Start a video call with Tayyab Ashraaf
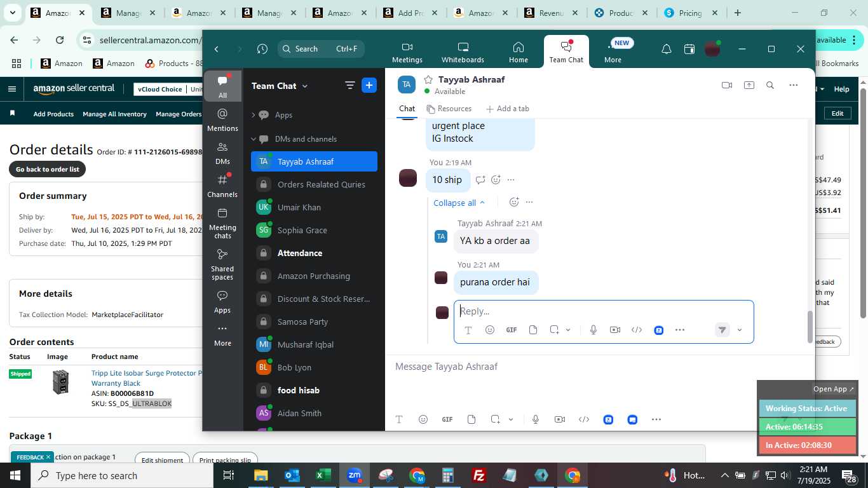 click(x=727, y=85)
